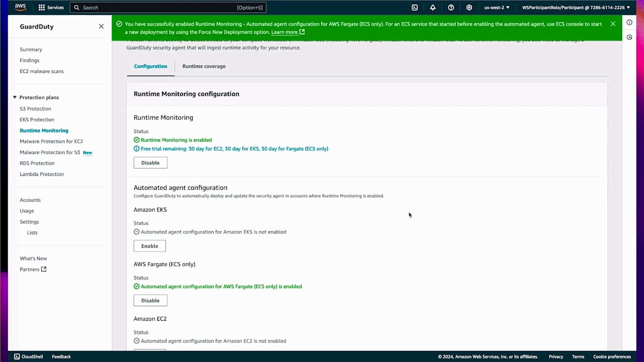Switch to the Runtime coverage tab
The image size is (644, 362).
[204, 67]
